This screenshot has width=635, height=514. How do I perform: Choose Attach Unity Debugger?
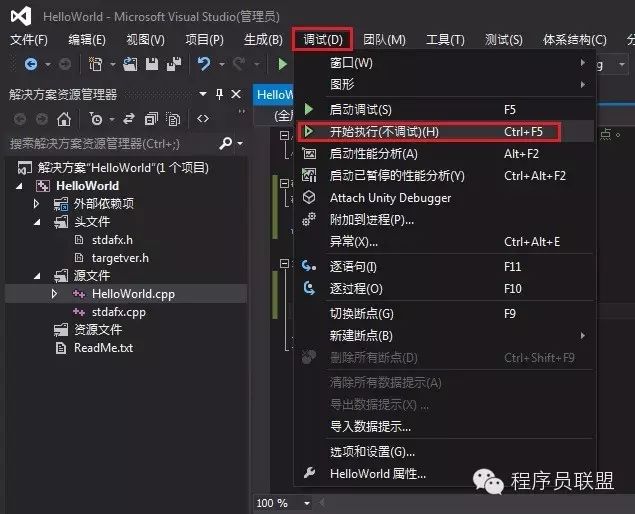pyautogui.click(x=445, y=198)
